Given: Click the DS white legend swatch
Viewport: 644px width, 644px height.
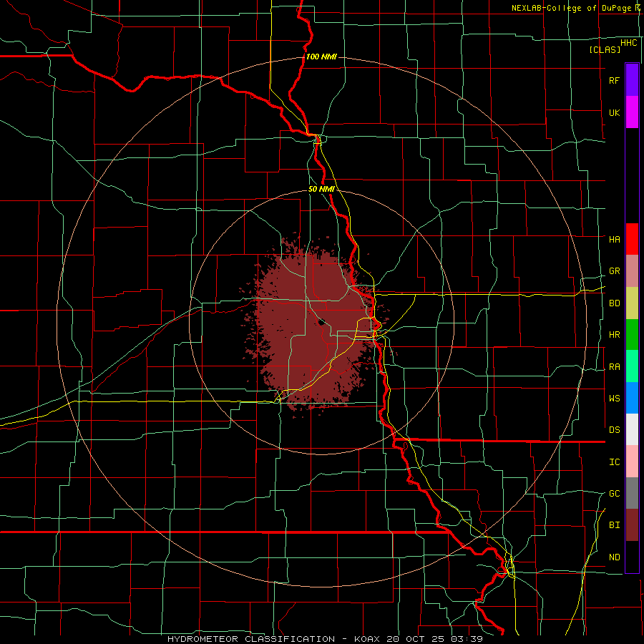Looking at the screenshot, I should [632, 429].
